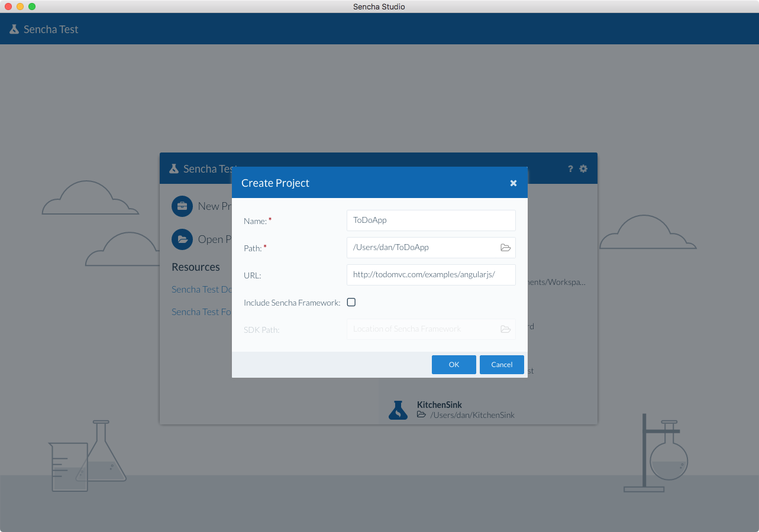The width and height of the screenshot is (759, 532).
Task: Click the /Users/dan/KitchenSink path text
Action: point(473,415)
